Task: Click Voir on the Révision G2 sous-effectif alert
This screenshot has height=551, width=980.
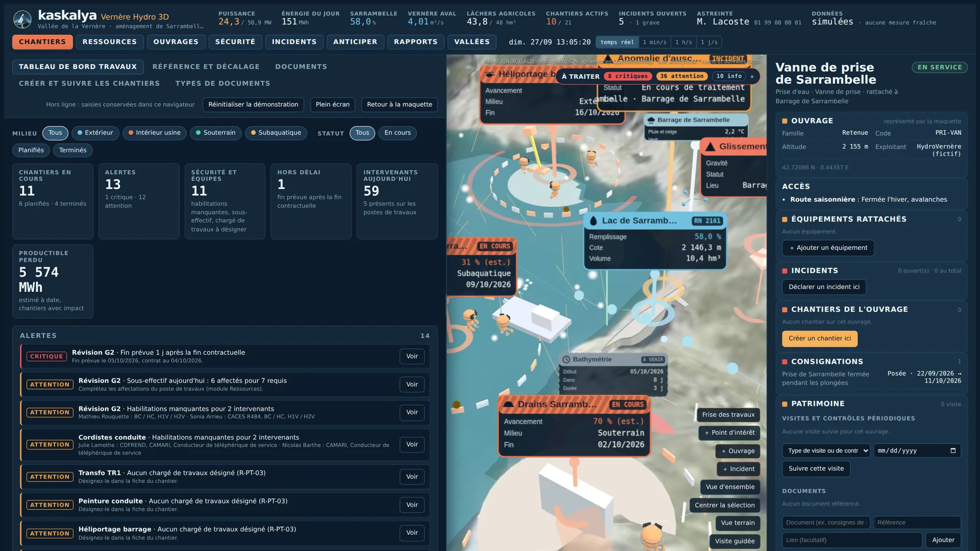Action: pyautogui.click(x=412, y=384)
